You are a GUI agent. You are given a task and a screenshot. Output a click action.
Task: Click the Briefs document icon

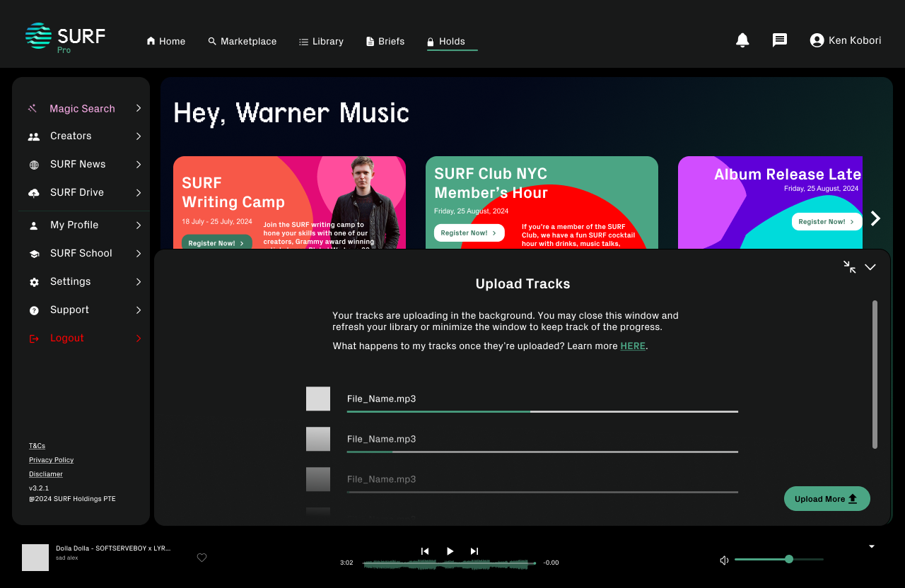pos(370,42)
